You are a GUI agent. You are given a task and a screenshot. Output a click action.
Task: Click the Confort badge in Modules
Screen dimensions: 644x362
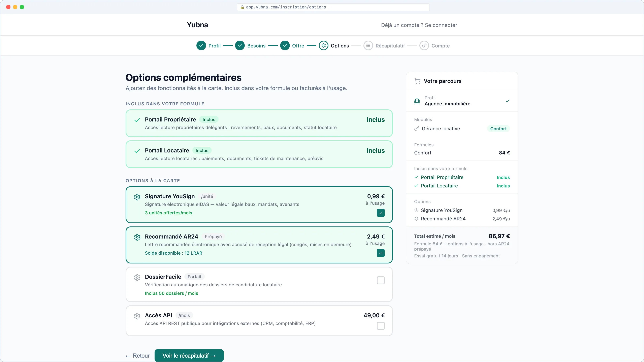pyautogui.click(x=498, y=129)
